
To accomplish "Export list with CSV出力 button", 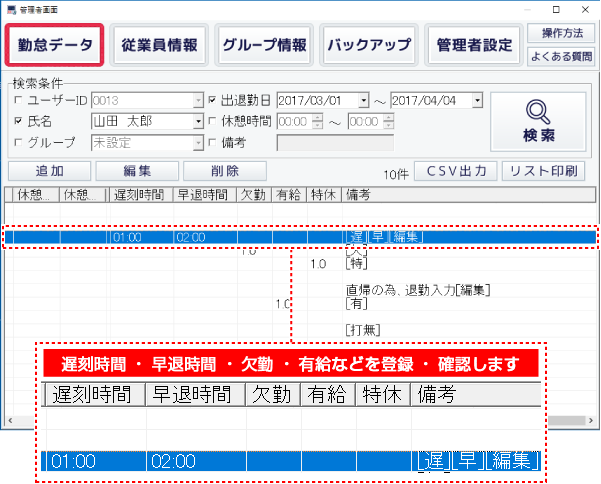I will coord(455,171).
